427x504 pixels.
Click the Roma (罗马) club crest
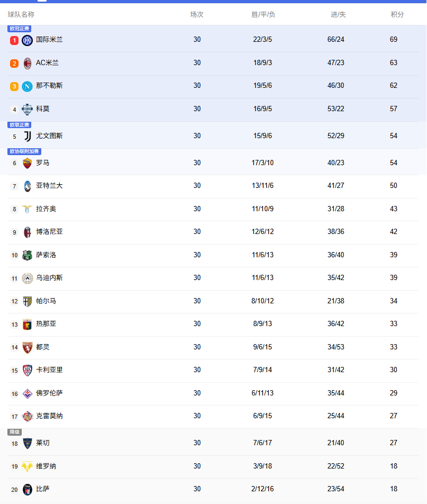click(28, 163)
